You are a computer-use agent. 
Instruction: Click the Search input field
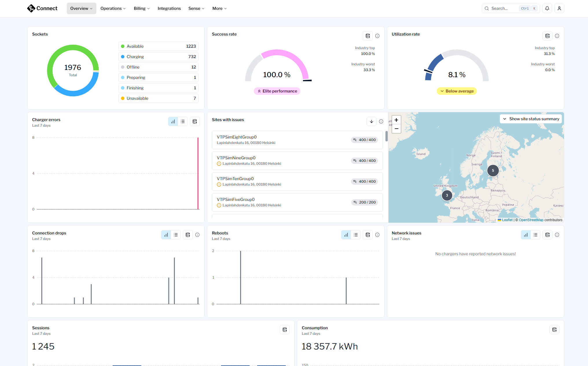(504, 8)
